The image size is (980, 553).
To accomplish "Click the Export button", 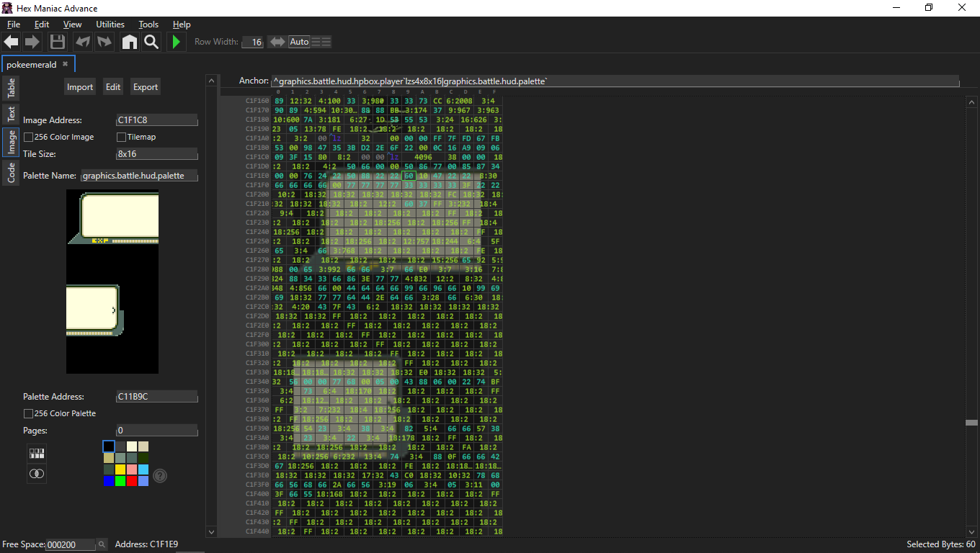I will pos(145,87).
